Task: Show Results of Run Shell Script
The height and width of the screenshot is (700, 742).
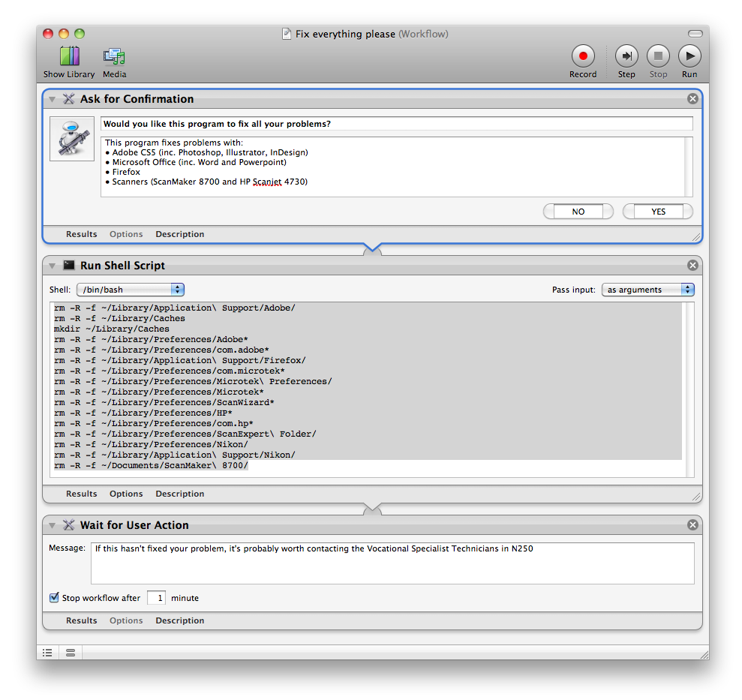Action: (x=81, y=493)
